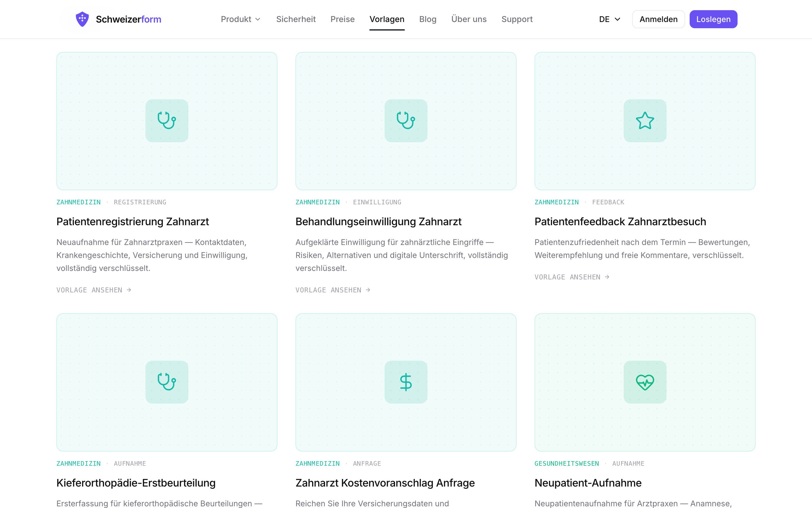
Task: Select the Vorlagen nav tab
Action: coord(387,19)
